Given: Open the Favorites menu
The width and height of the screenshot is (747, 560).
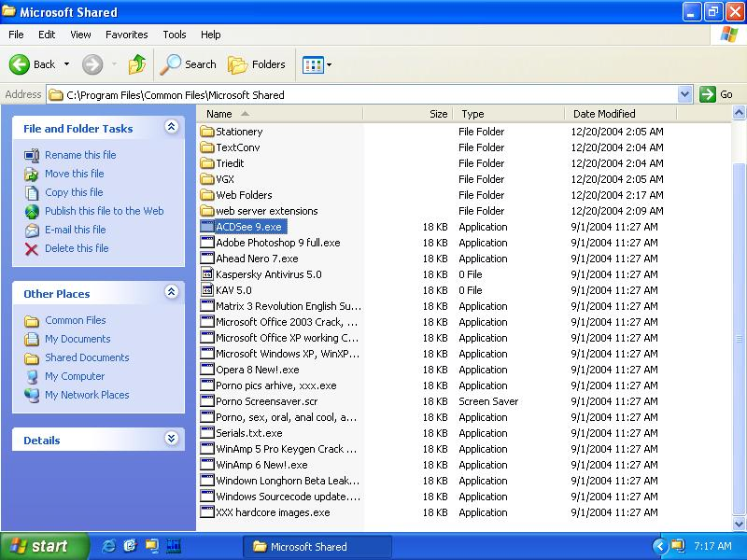Looking at the screenshot, I should 127,35.
